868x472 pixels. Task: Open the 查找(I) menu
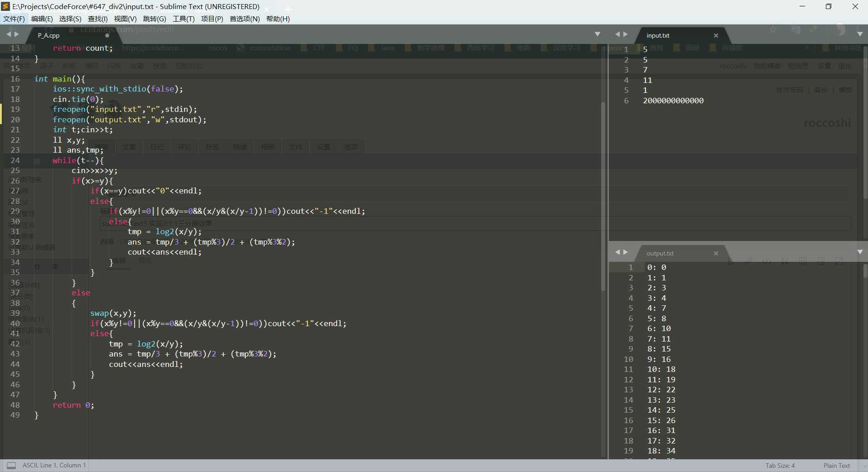click(97, 19)
